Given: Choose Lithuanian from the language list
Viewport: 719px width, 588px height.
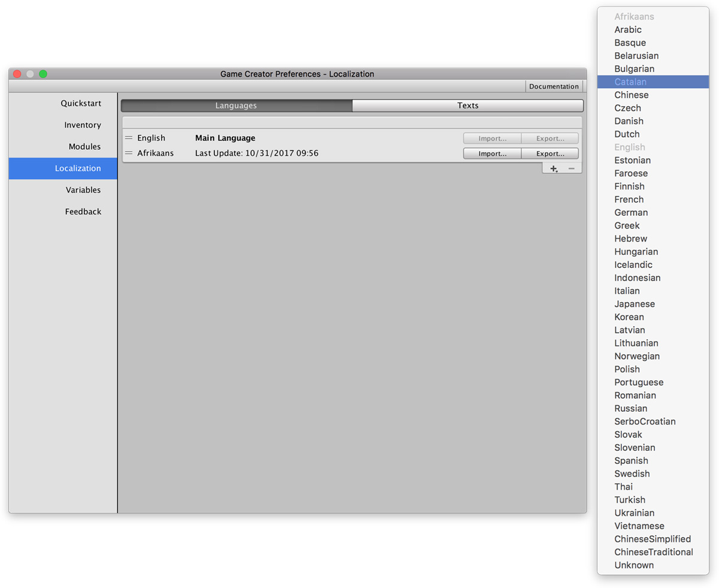Looking at the screenshot, I should point(653,343).
